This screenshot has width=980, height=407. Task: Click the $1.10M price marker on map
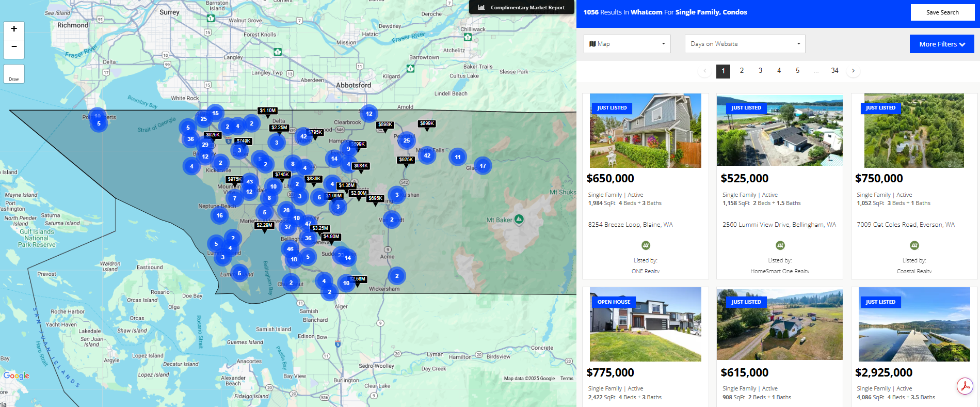tap(268, 111)
